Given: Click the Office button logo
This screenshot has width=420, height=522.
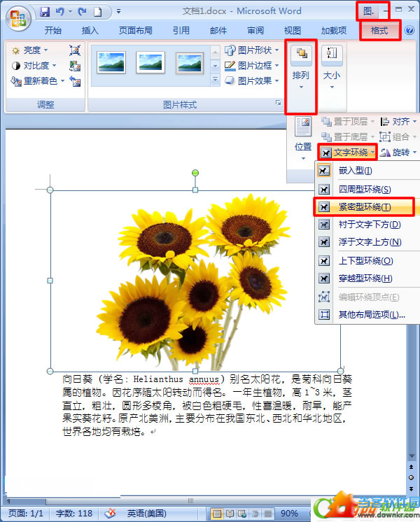Looking at the screenshot, I should (x=18, y=17).
